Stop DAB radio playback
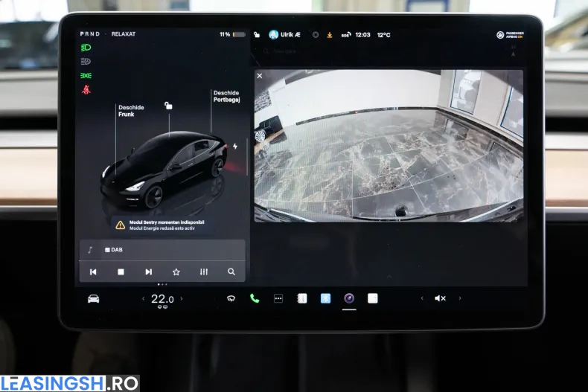588x392 pixels. 121,271
